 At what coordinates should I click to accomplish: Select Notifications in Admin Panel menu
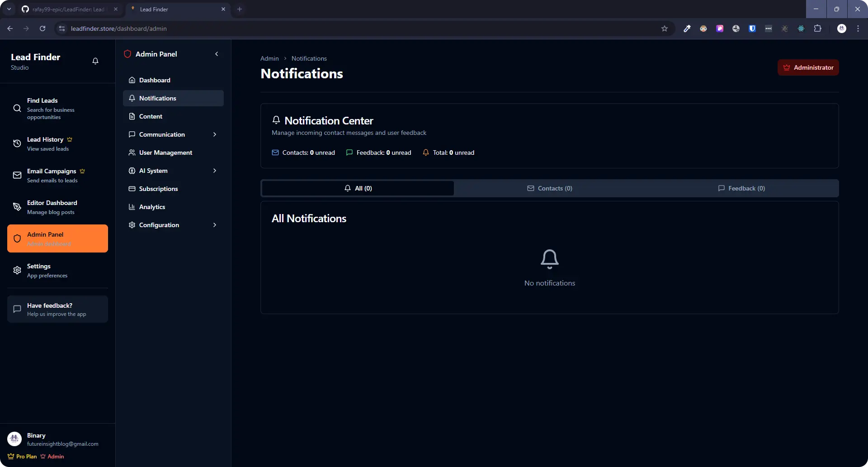click(x=173, y=98)
